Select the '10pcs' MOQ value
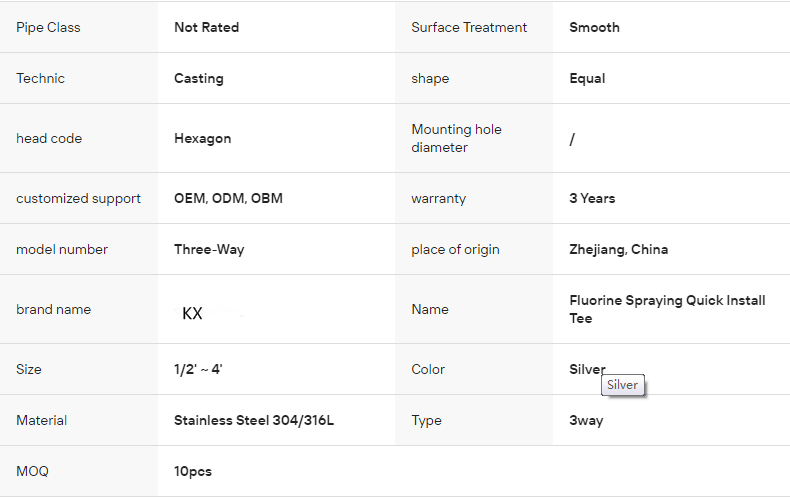This screenshot has width=790, height=499. 193,471
